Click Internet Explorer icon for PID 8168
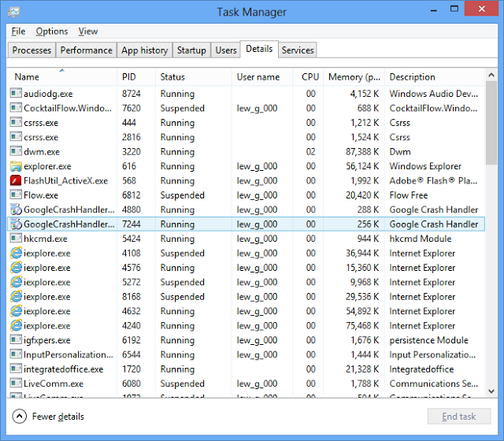This screenshot has height=441, width=504. (16, 296)
